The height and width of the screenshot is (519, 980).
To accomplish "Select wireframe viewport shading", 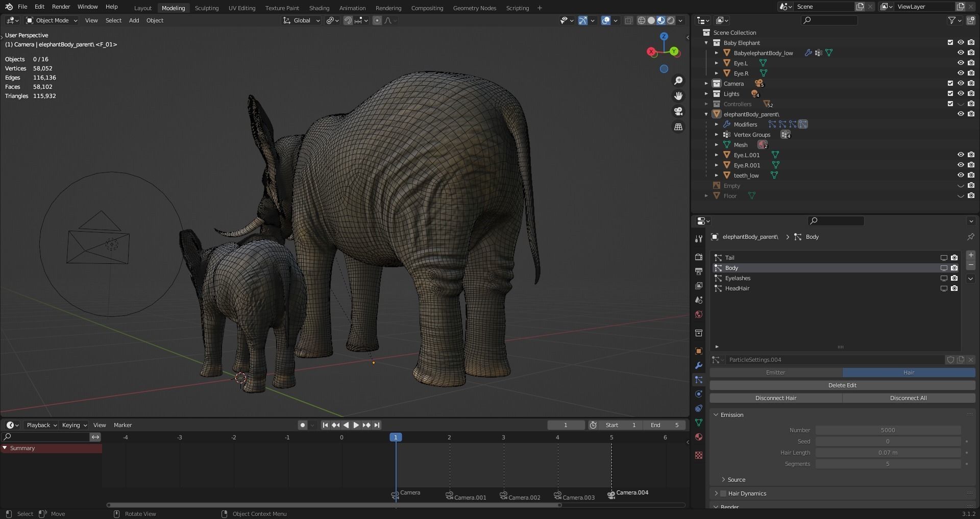I will point(642,20).
